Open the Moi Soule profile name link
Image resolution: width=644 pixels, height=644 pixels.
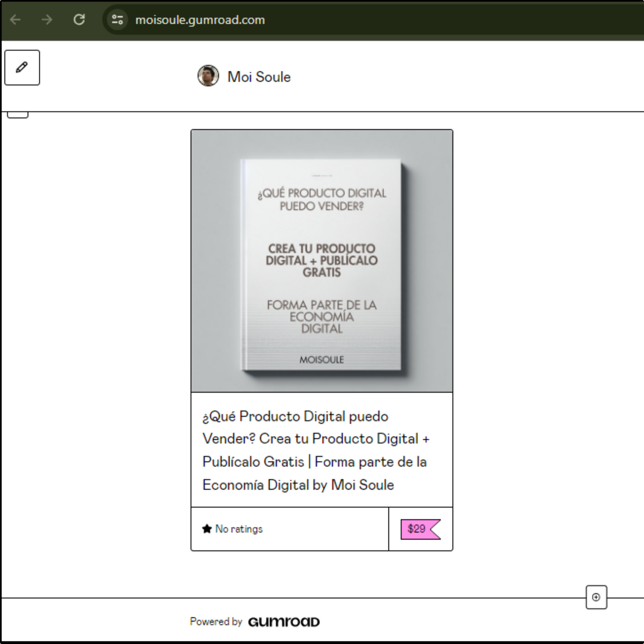[x=259, y=77]
